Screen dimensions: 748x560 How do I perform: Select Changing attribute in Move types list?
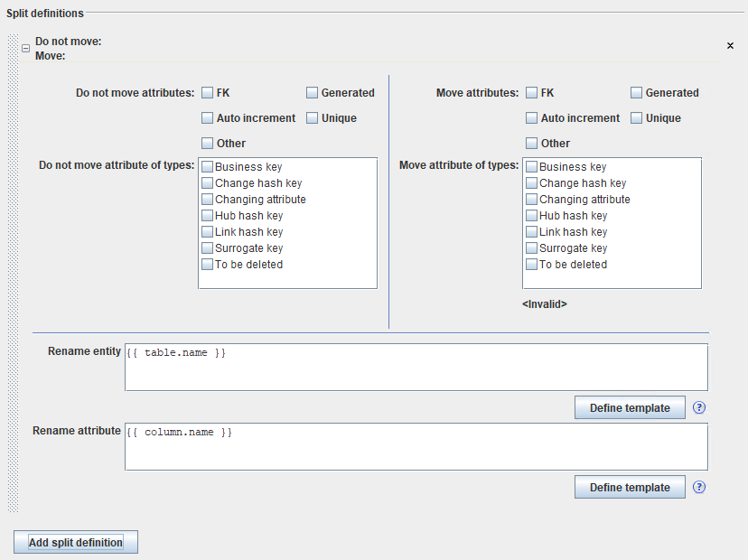(x=532, y=200)
